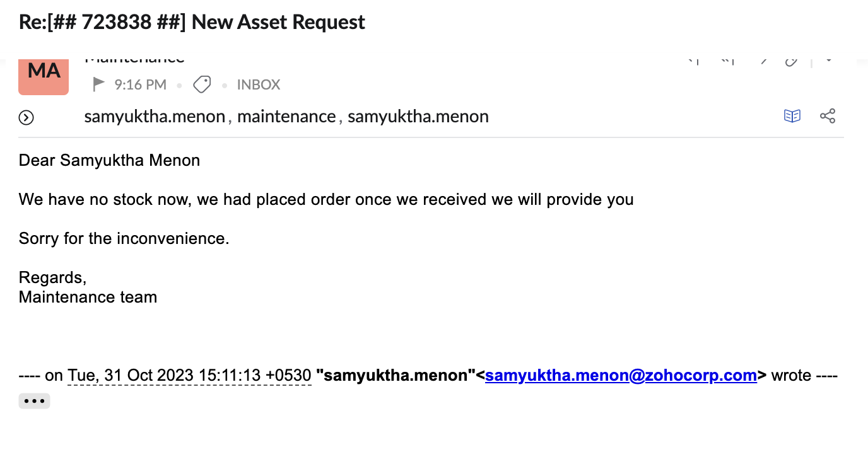Click the tag label icon
Screen dimensions: 868x469
coord(202,84)
